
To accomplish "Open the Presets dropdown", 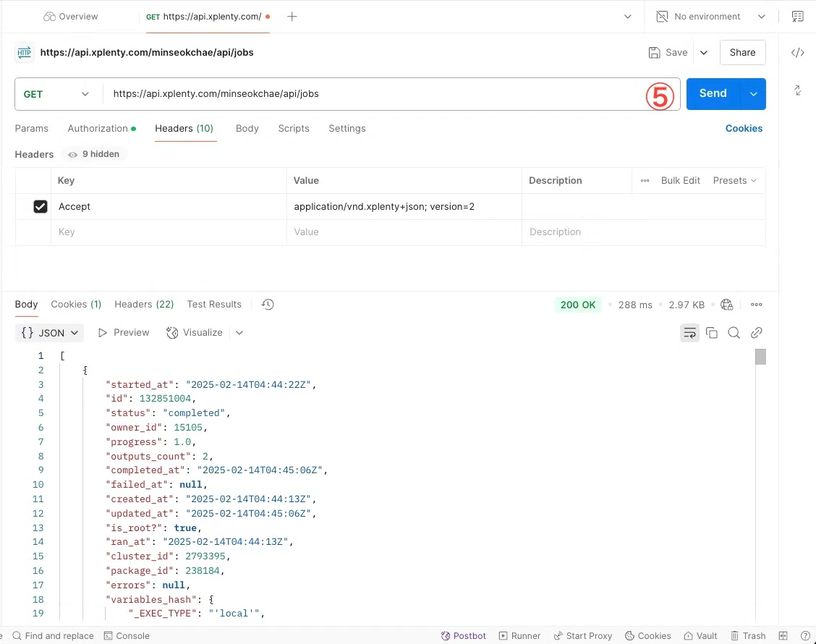I will point(734,181).
